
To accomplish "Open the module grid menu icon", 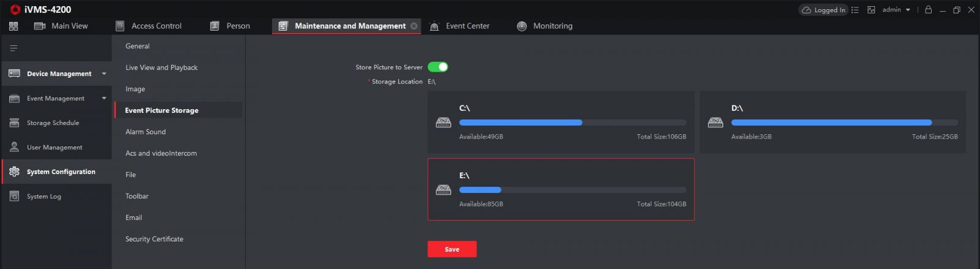I will 13,26.
